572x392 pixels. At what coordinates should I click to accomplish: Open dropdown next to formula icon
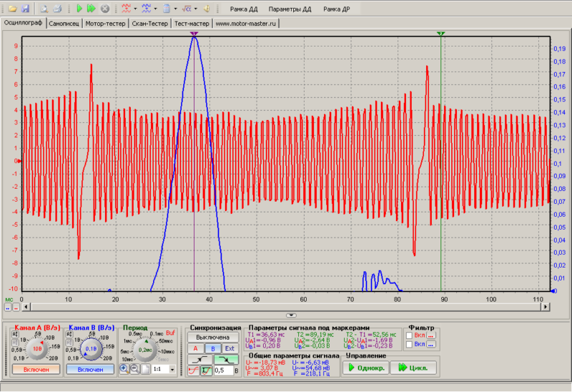click(x=195, y=9)
